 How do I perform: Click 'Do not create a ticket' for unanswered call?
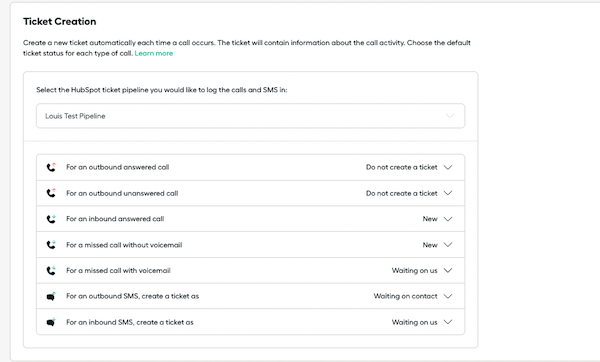(401, 193)
